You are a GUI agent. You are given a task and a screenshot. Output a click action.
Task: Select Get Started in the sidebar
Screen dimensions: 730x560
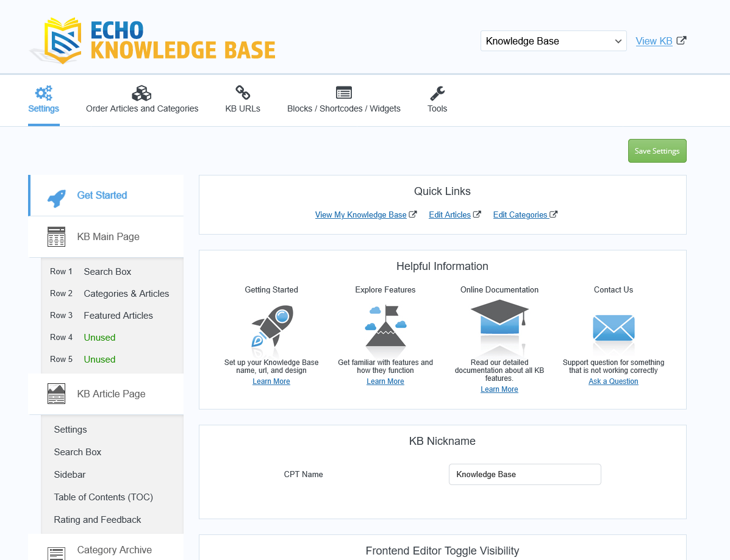coord(107,196)
